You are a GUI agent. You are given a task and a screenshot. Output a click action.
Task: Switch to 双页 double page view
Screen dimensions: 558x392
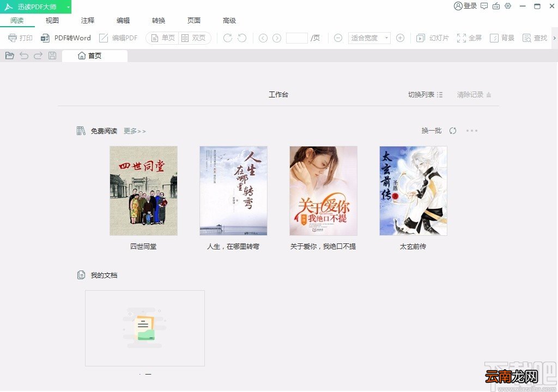193,38
